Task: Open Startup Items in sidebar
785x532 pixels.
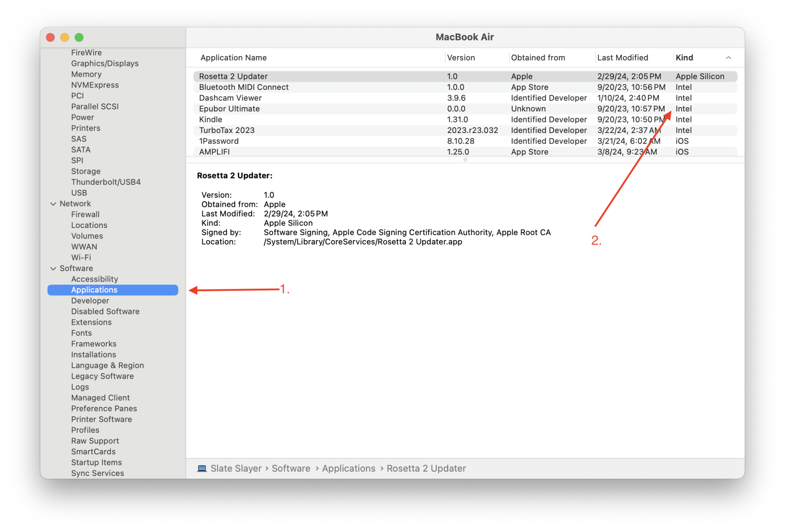Action: click(96, 463)
